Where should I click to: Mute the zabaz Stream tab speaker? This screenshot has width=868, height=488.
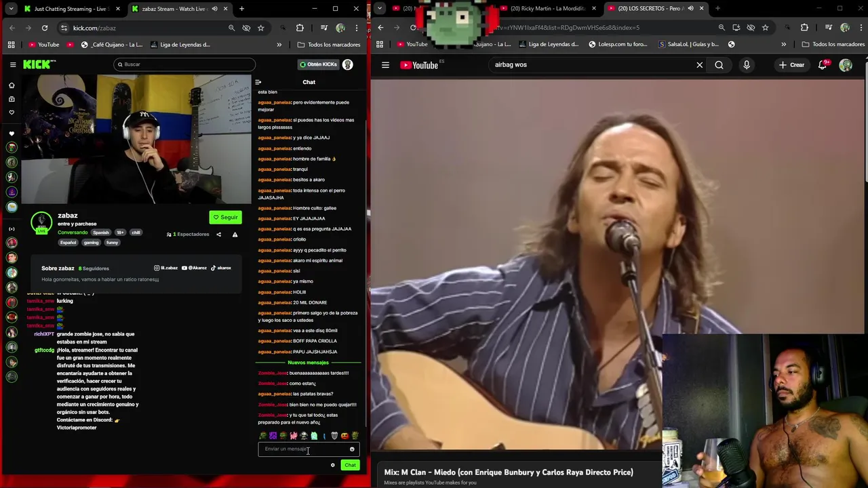pos(214,9)
